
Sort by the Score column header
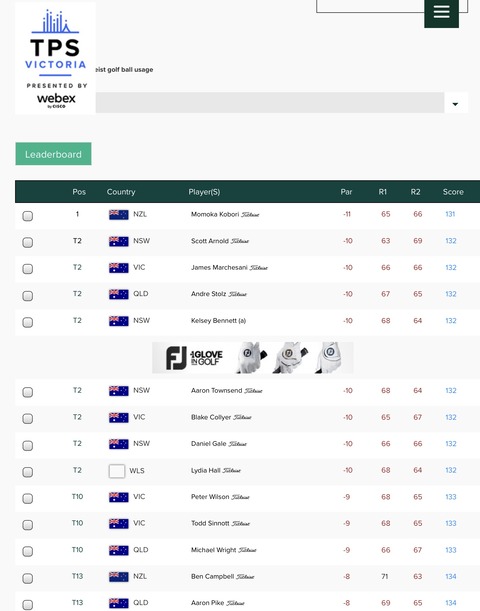(x=453, y=192)
